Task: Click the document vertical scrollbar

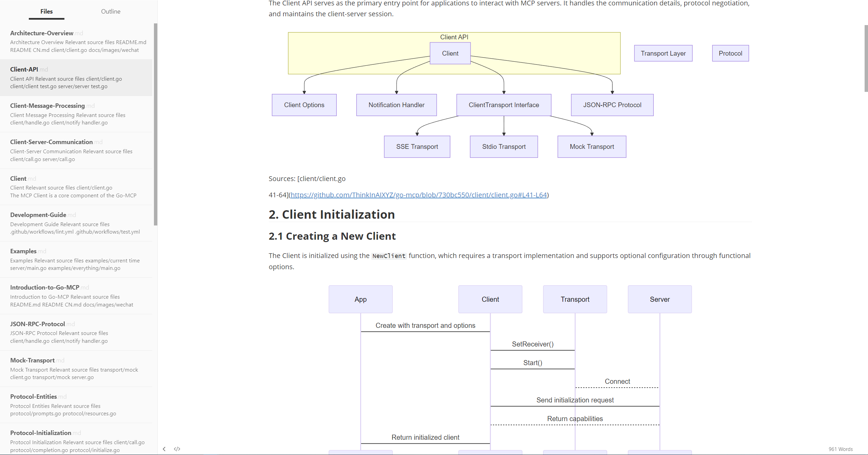Action: [866, 58]
